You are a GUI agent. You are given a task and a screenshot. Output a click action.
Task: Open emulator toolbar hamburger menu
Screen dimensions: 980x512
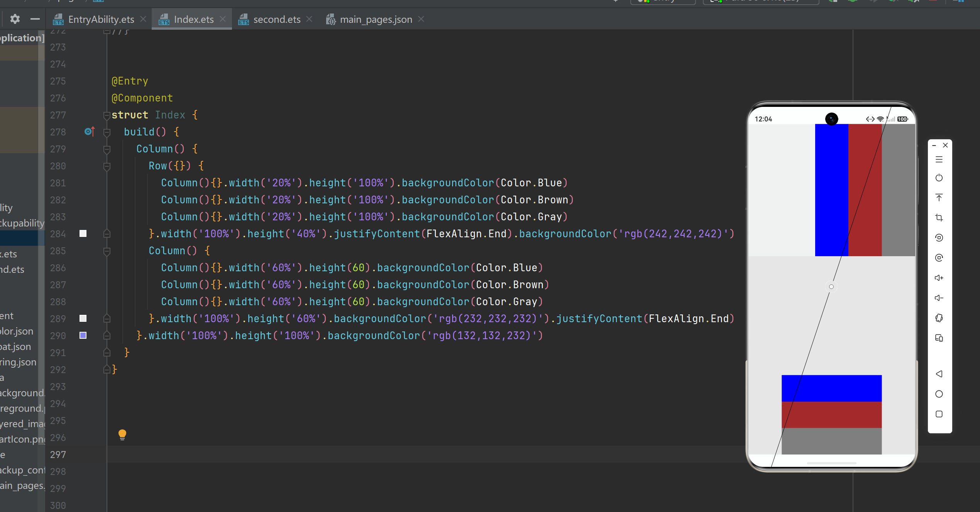click(939, 159)
